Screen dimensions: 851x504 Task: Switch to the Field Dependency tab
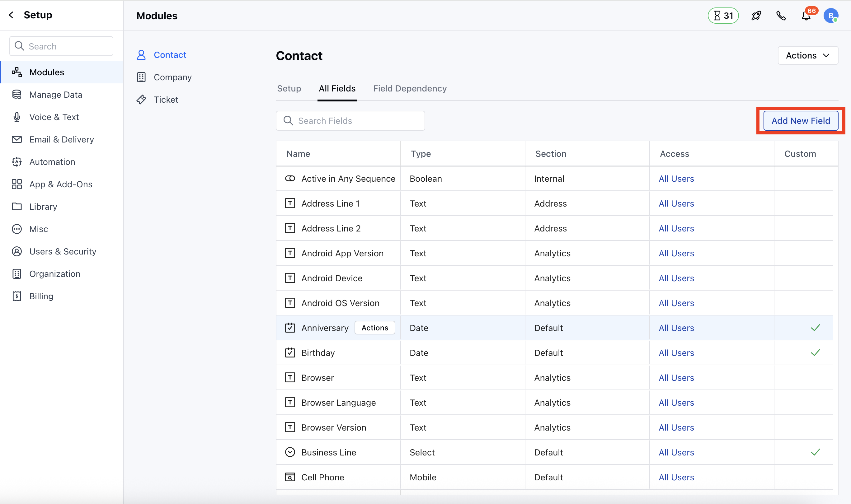(x=409, y=89)
